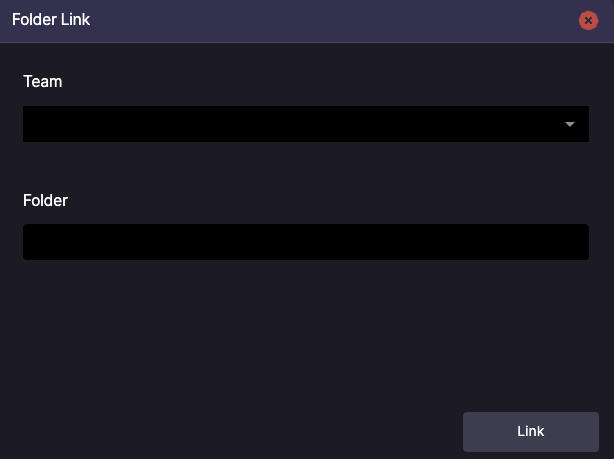The height and width of the screenshot is (459, 614).
Task: Click the dialog title bar
Action: click(307, 21)
